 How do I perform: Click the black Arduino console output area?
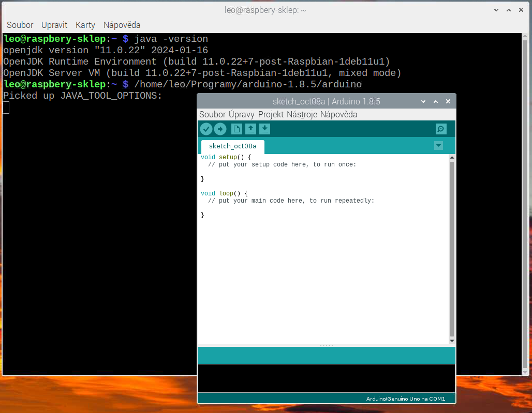click(327, 378)
